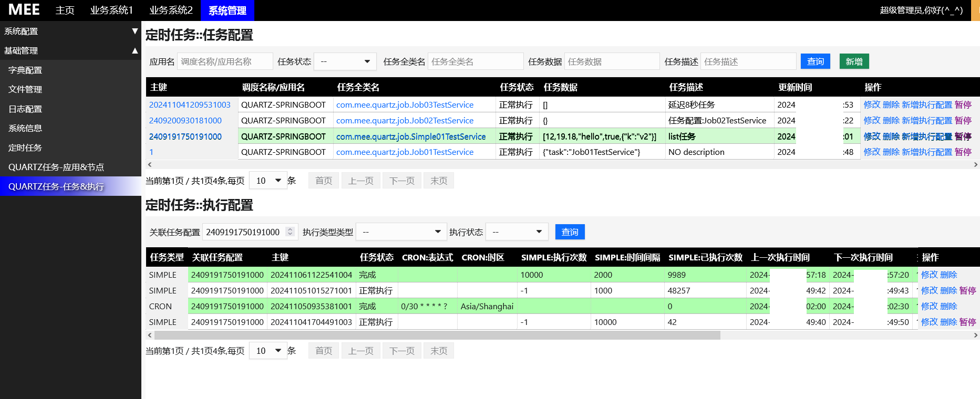Open 文件管理 in the sidebar
980x399 pixels.
[70, 89]
